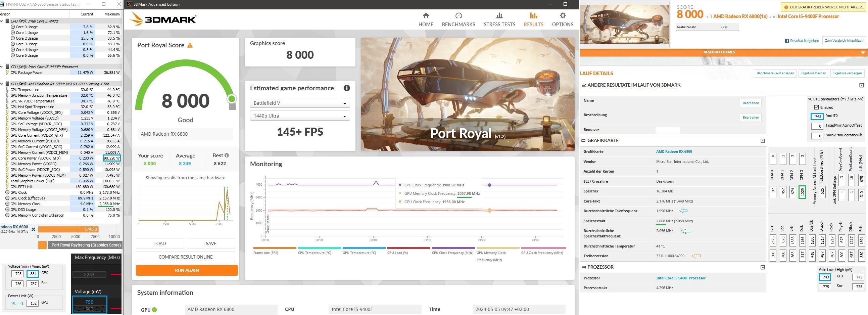Click the CPU Package Power lightning icon
The image size is (868, 315).
7,73
